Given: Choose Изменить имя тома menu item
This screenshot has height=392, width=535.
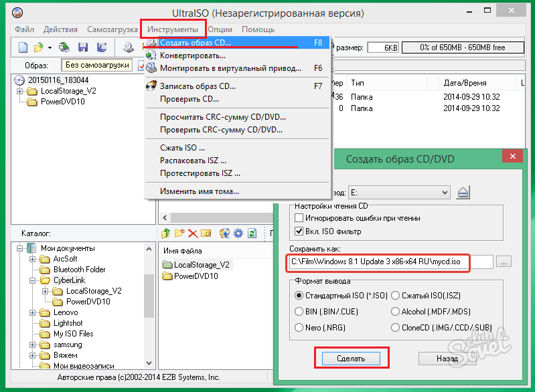Looking at the screenshot, I should pyautogui.click(x=237, y=191).
